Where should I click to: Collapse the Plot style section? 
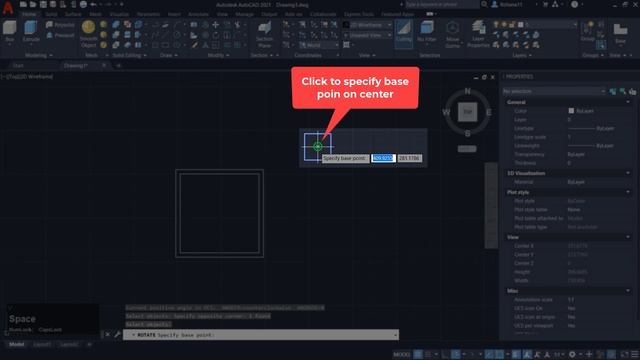pos(628,192)
